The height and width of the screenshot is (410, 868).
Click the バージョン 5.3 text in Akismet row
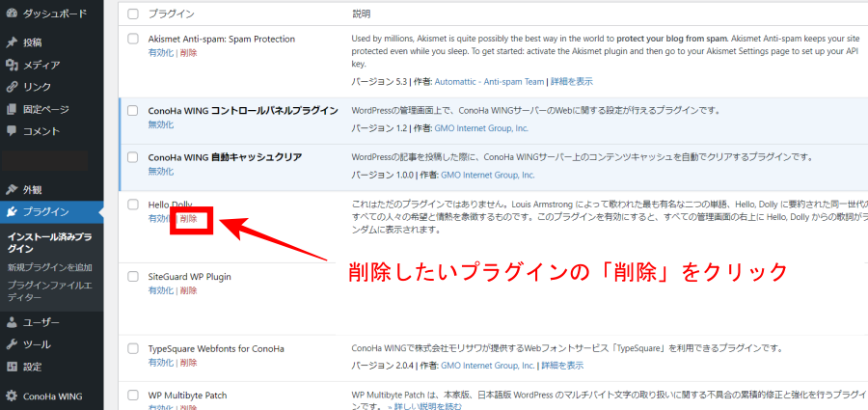pyautogui.click(x=379, y=81)
